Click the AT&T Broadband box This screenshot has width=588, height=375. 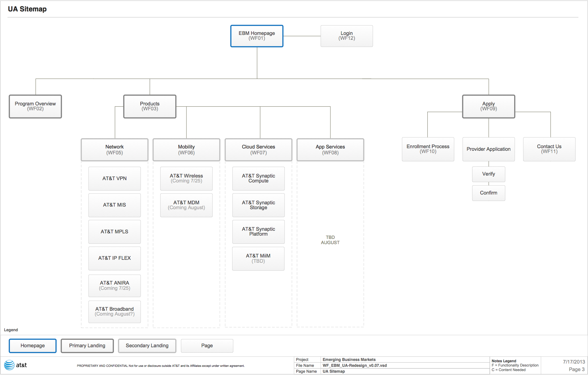click(115, 312)
